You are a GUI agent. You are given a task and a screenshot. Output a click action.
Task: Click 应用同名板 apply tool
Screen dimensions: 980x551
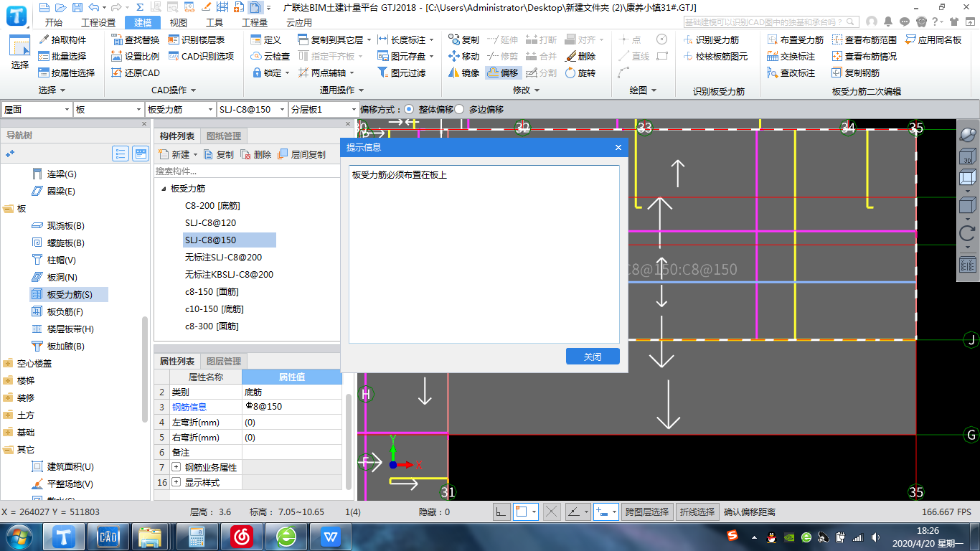point(933,40)
